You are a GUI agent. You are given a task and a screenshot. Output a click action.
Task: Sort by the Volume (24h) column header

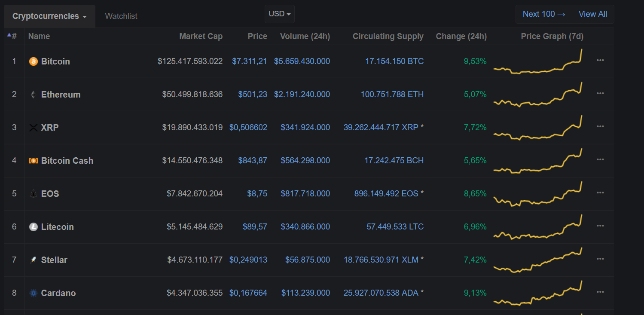point(305,37)
